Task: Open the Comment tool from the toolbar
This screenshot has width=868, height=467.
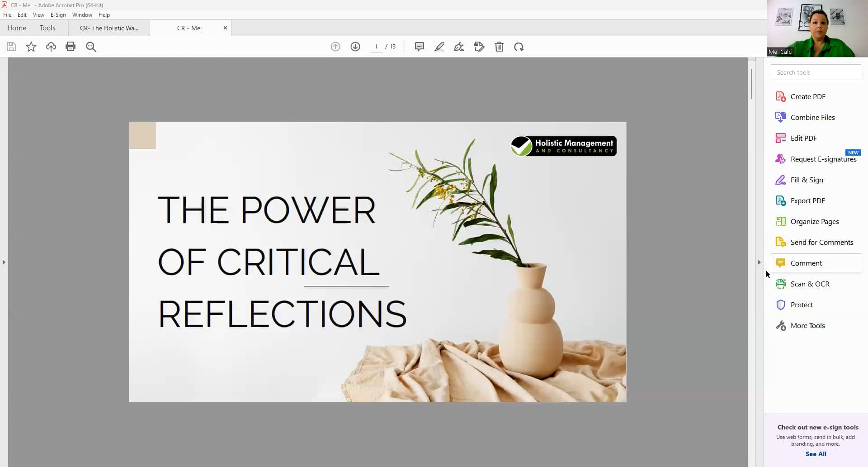Action: [x=419, y=46]
